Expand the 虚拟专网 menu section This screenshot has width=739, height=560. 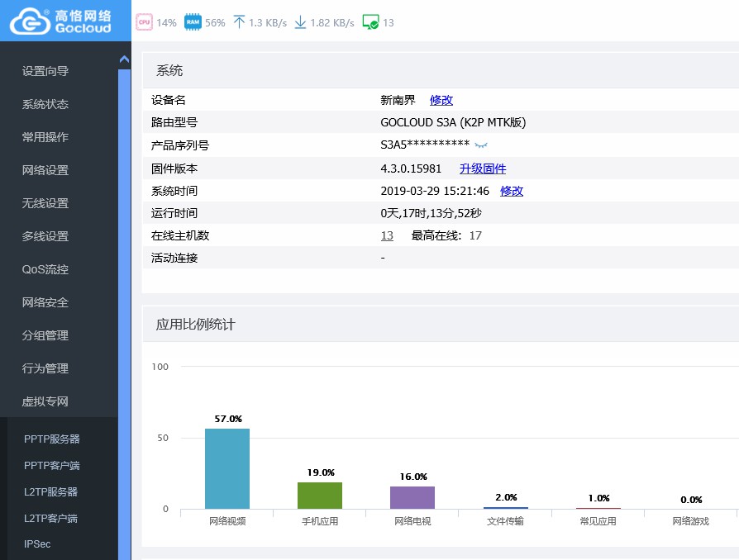45,401
